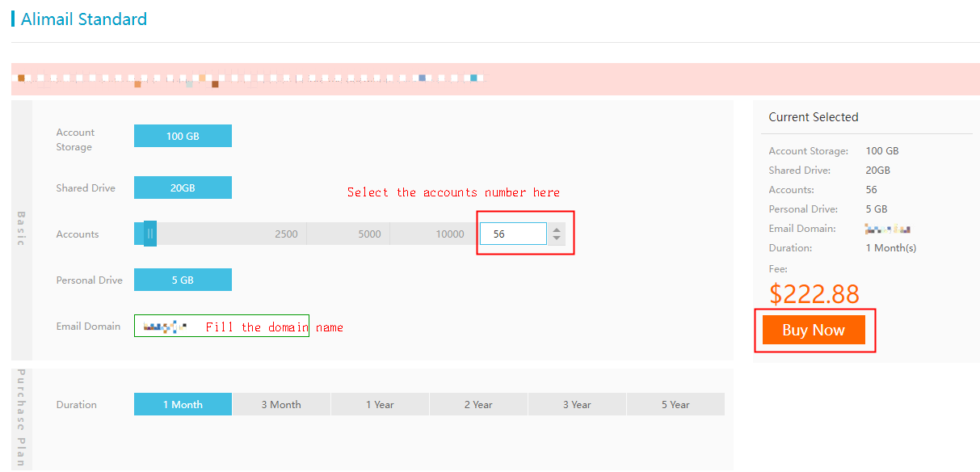Choose the 1 Year duration

click(x=380, y=404)
